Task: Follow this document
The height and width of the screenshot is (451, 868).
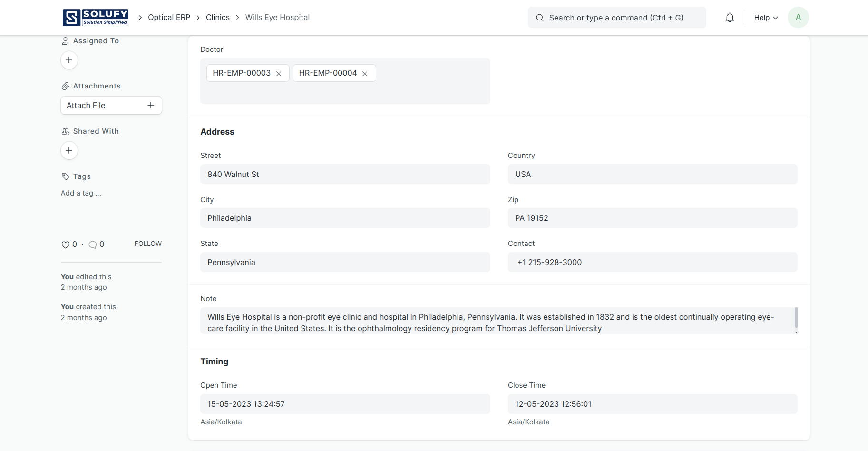Action: tap(148, 244)
